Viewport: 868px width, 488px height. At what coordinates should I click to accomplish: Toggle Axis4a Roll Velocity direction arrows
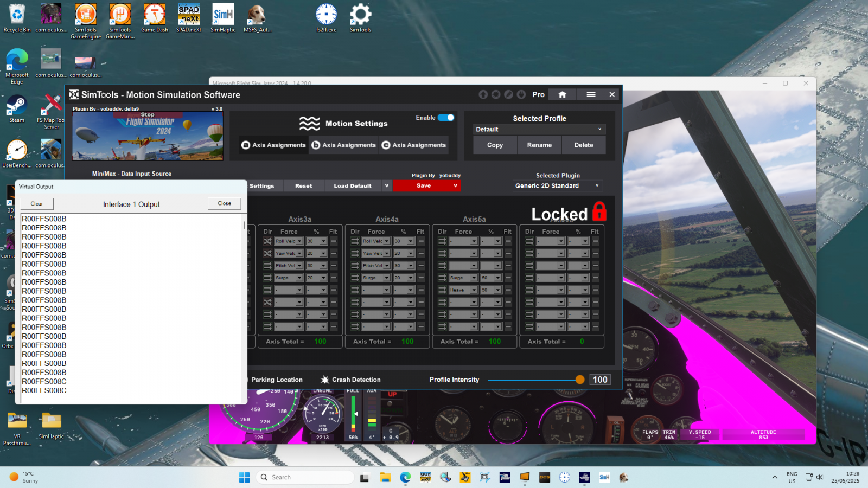click(x=355, y=241)
